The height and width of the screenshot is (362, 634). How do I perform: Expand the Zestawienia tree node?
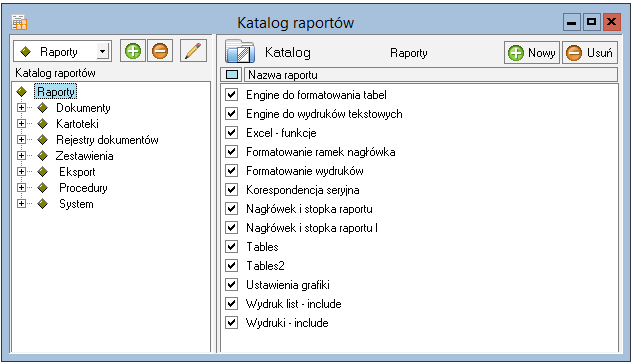point(21,155)
